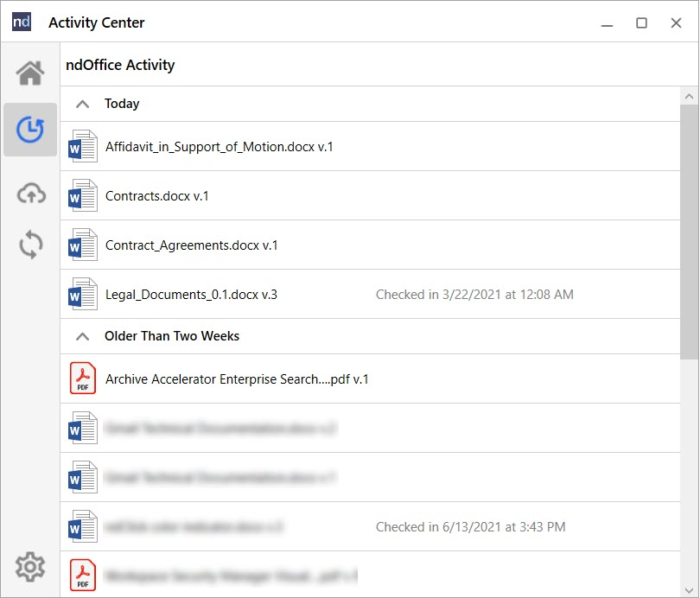Collapse the Today section chevron
700x598 pixels.
coord(82,104)
